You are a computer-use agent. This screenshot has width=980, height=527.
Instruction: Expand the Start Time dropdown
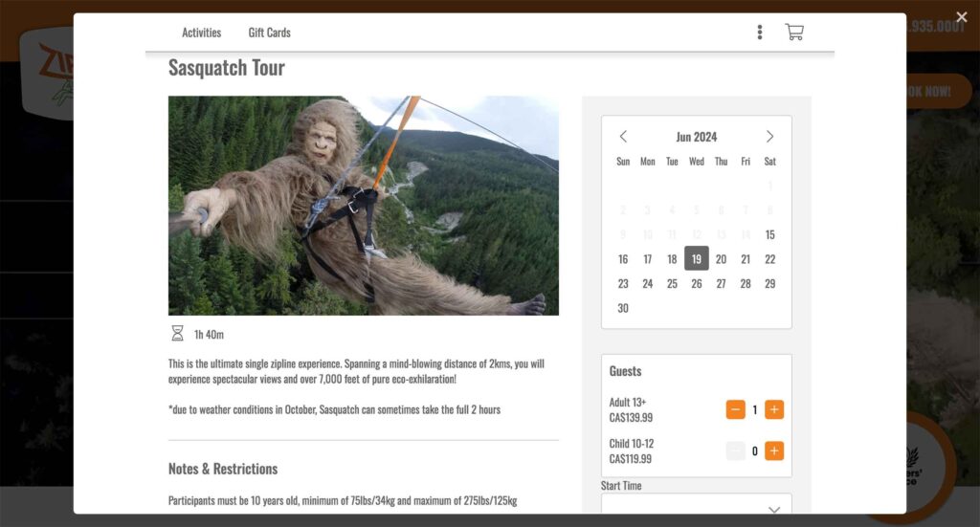(696, 508)
